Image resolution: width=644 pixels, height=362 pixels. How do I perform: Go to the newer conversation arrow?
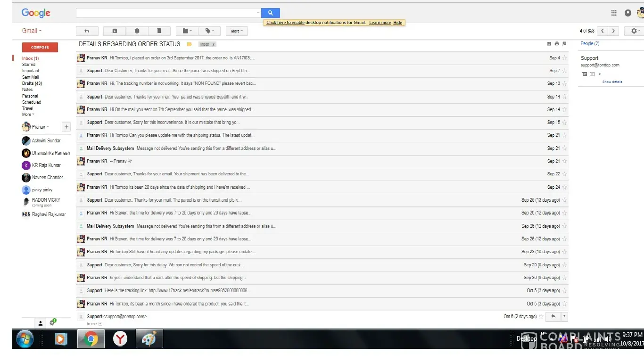(603, 31)
